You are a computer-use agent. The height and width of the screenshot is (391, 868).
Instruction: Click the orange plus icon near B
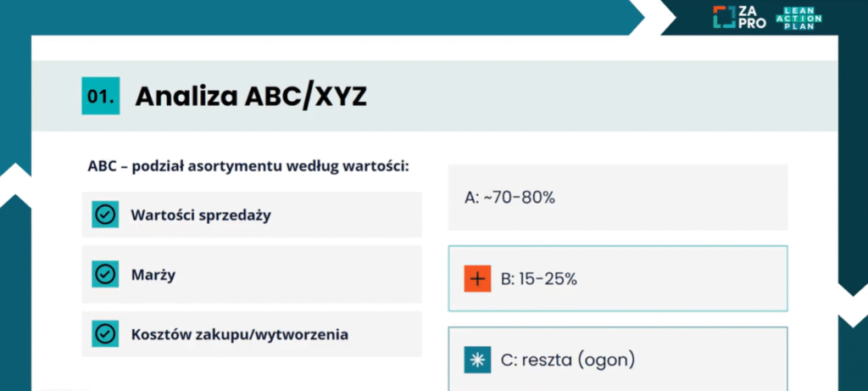(x=477, y=278)
